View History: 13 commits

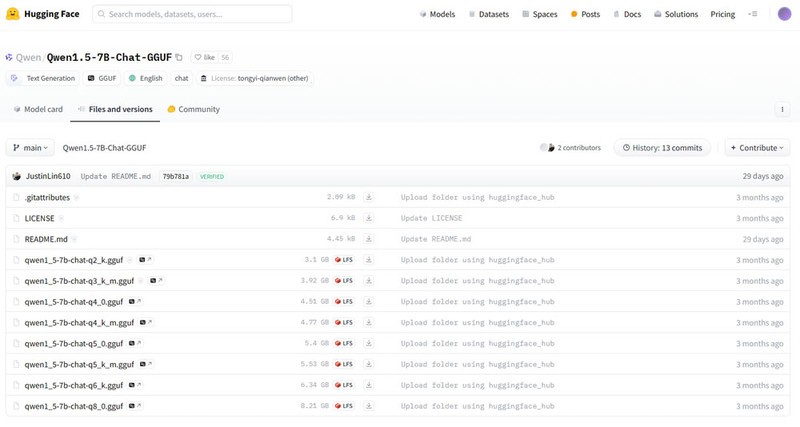[x=662, y=147]
